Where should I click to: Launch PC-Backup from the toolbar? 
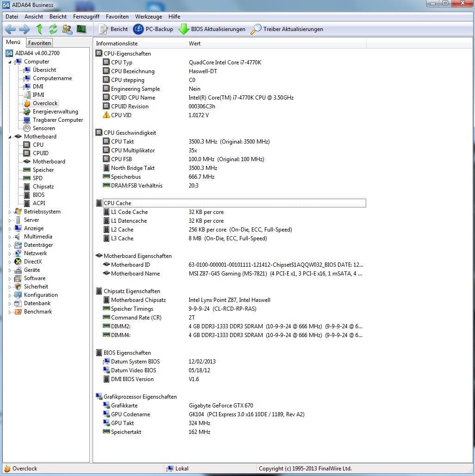coord(153,29)
